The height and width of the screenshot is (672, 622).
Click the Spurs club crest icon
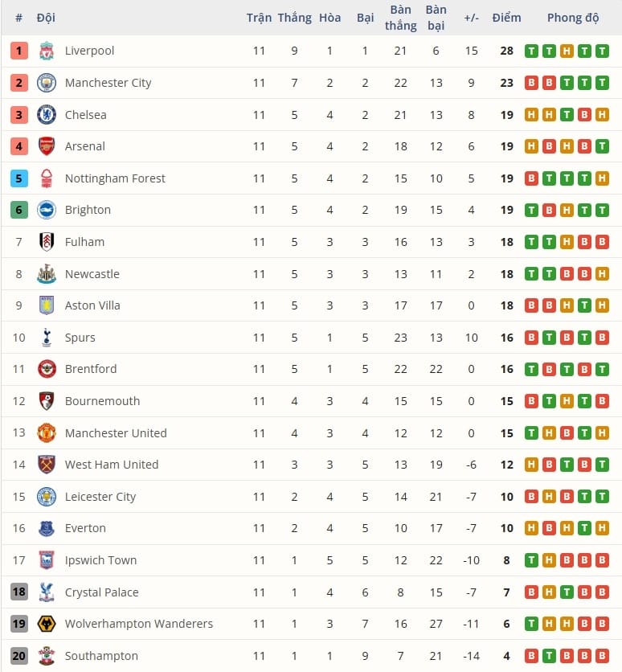click(47, 338)
